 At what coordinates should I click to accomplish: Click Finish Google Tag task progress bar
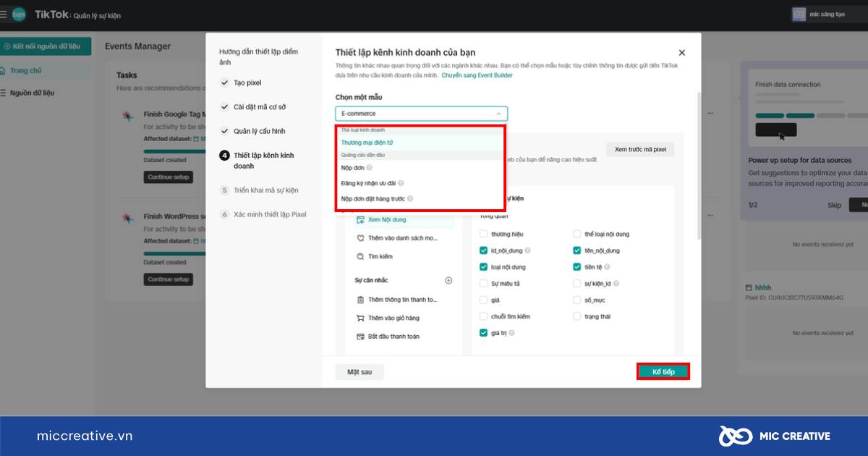[x=174, y=151]
